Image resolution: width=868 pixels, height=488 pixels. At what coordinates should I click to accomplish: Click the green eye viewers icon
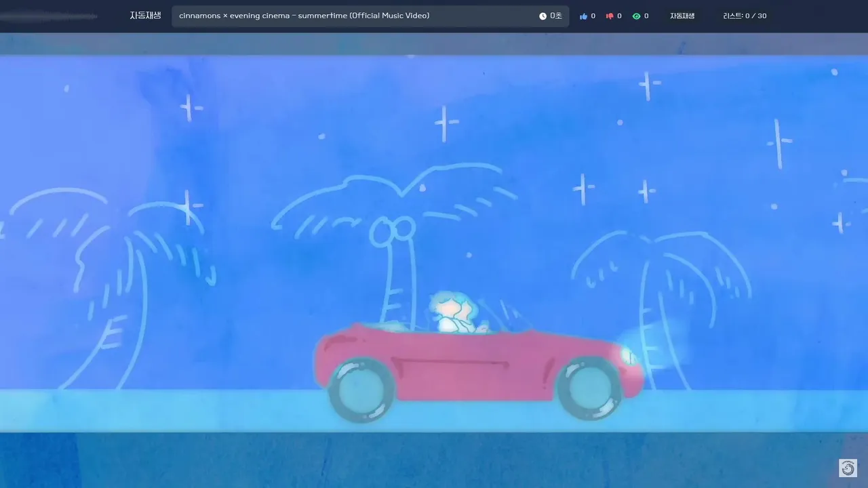(636, 16)
